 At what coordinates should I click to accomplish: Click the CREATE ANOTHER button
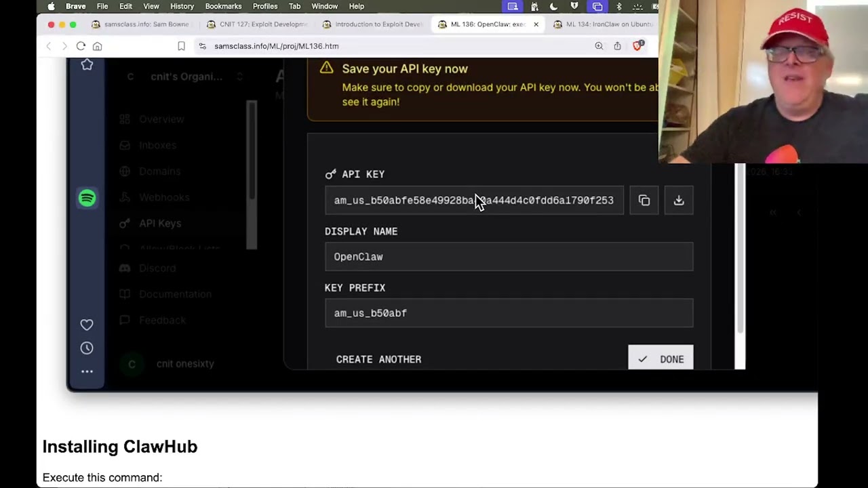pyautogui.click(x=378, y=359)
